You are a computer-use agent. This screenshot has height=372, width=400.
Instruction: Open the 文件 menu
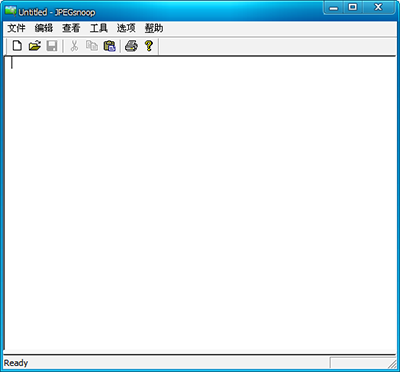(x=17, y=29)
